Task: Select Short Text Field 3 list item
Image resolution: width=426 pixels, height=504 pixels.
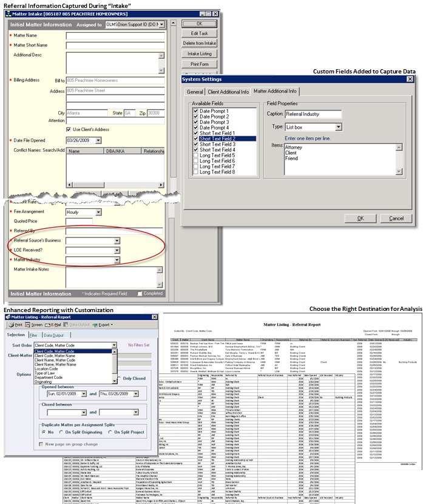Action: 225,145
